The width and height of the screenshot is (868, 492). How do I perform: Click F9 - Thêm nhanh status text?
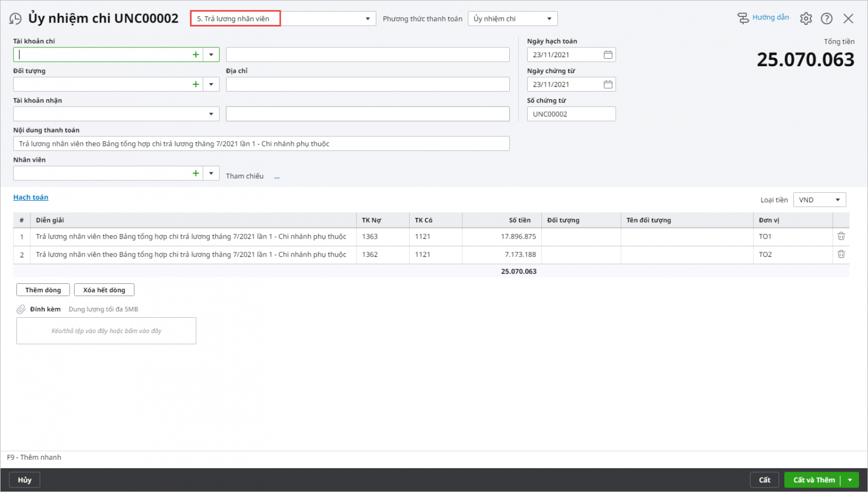click(34, 458)
